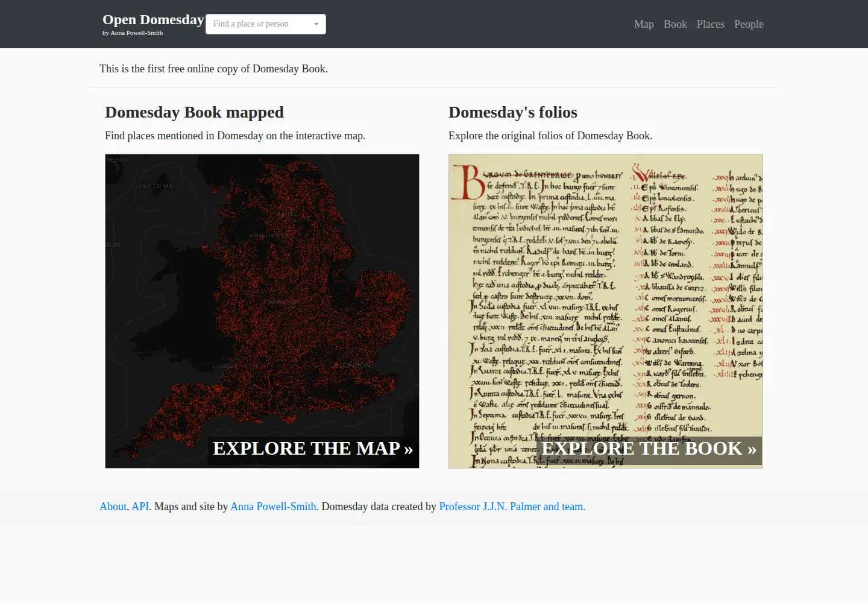Expand the search box dropdown arrow
The image size is (868, 603).
pyautogui.click(x=316, y=24)
